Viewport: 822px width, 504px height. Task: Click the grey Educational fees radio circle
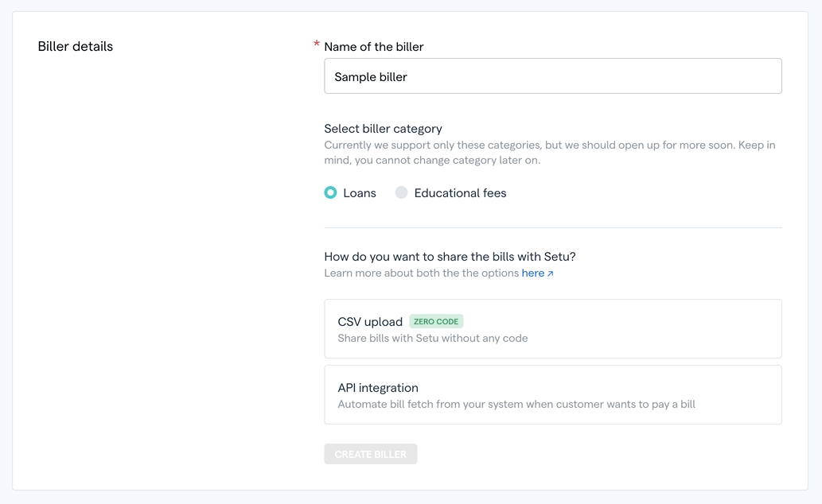[x=401, y=192]
